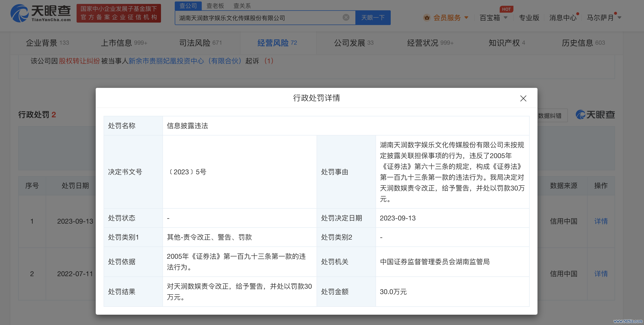644x325 pixels.
Task: Click the 处罚事由 description text
Action: pyautogui.click(x=452, y=172)
